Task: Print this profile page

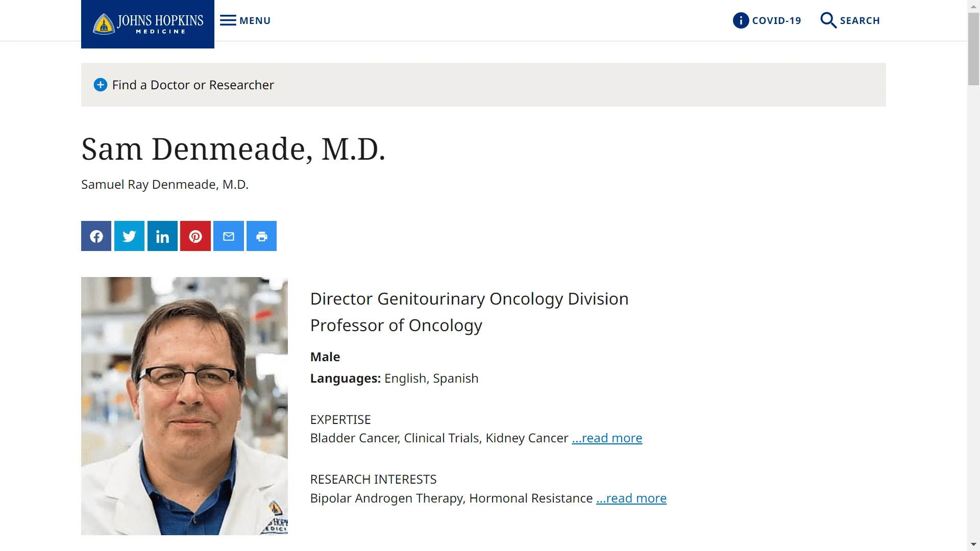Action: pyautogui.click(x=261, y=236)
